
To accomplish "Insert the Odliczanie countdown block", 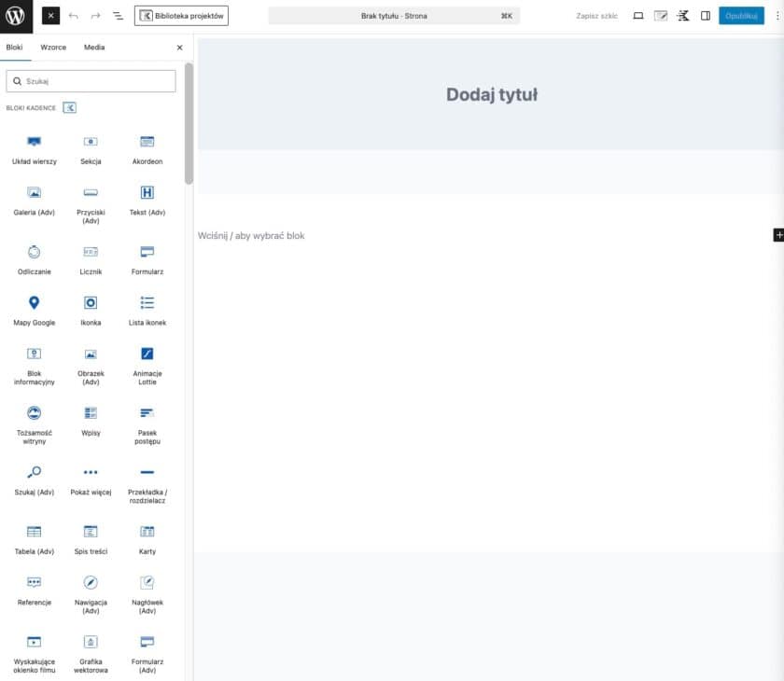I will point(34,258).
